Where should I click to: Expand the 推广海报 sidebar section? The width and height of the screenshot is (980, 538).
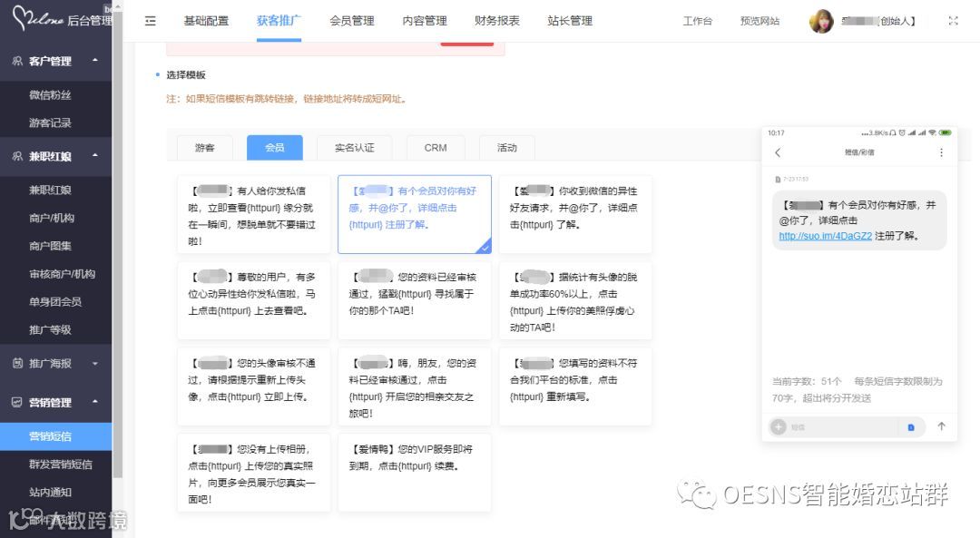point(95,363)
